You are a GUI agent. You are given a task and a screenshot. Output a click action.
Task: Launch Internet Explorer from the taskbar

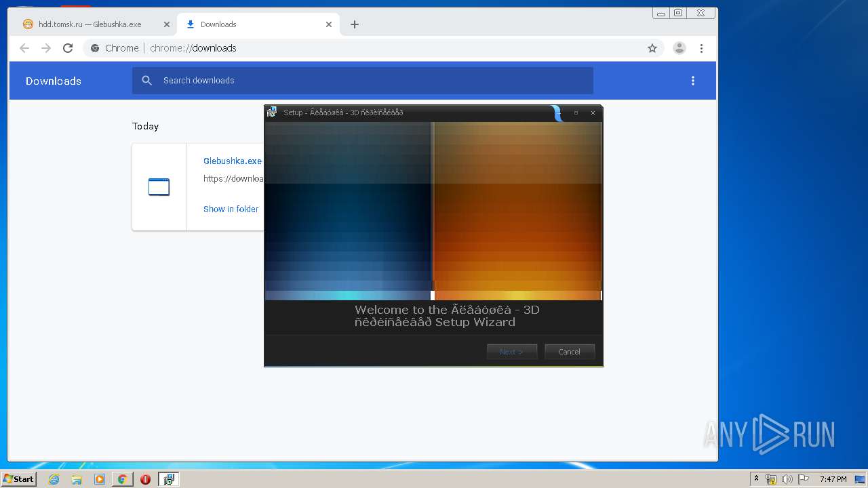pos(54,479)
